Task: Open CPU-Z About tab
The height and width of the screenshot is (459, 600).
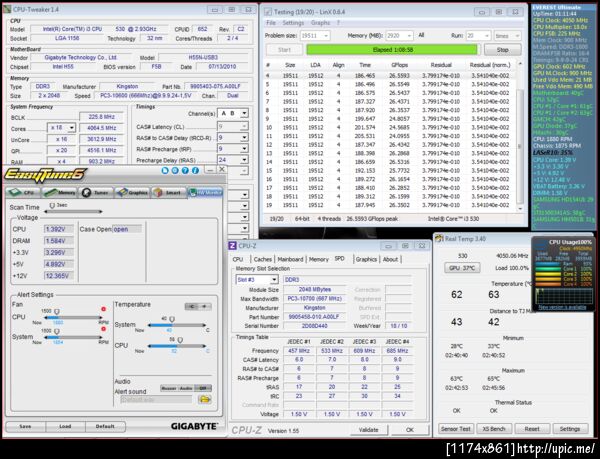Action: click(x=390, y=259)
